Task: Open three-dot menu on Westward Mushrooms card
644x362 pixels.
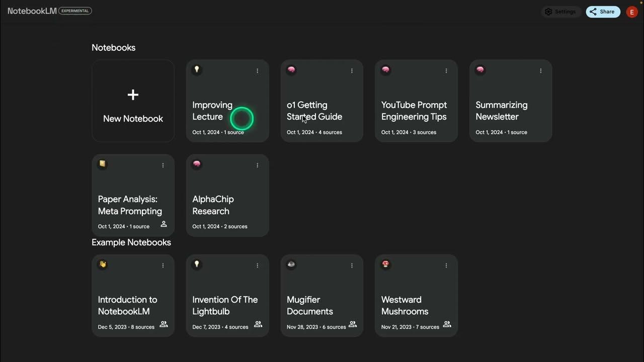Action: coord(446,265)
